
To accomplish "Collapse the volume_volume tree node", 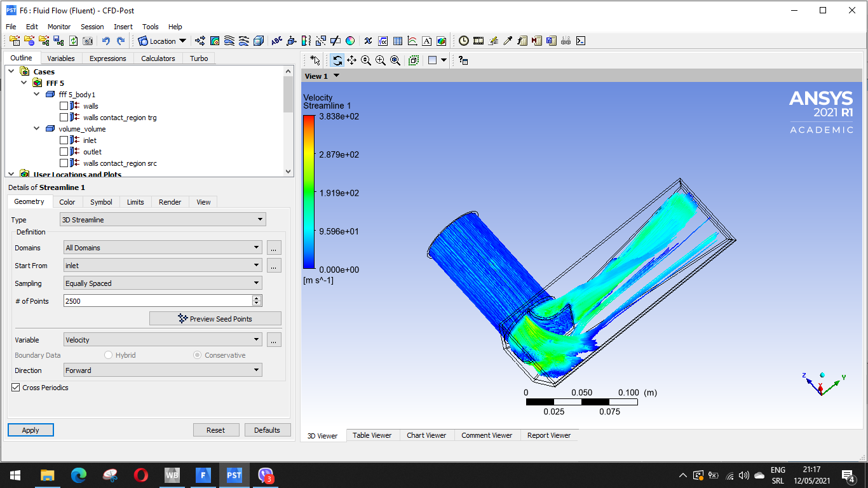I will [37, 129].
